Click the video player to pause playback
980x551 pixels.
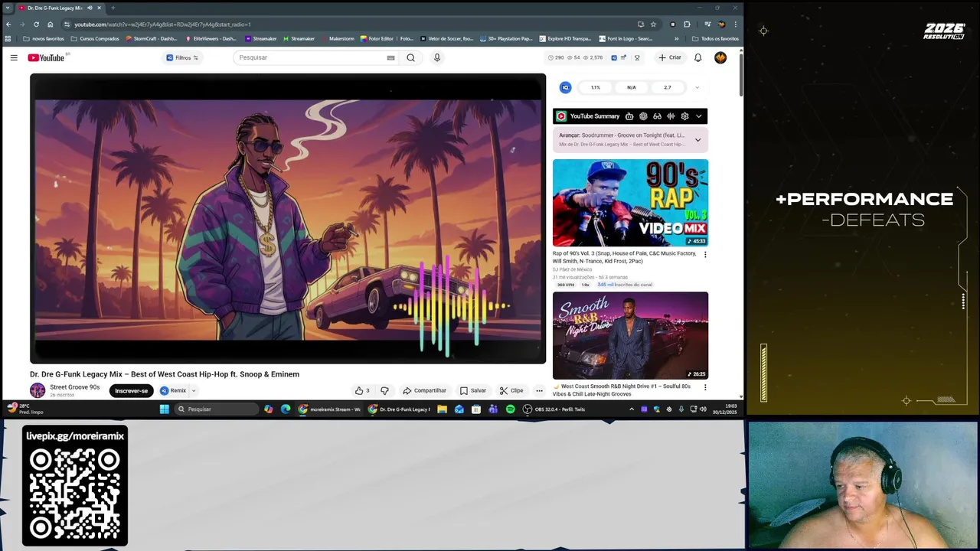288,219
